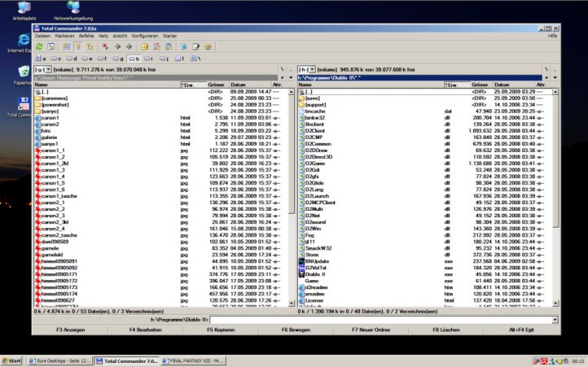Select floppy drive a button
The height and width of the screenshot is (367, 588).
click(x=41, y=59)
